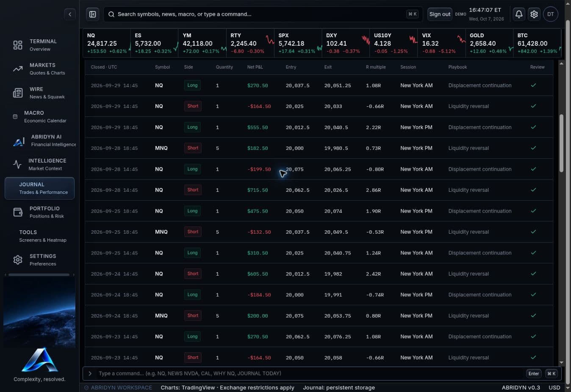The height and width of the screenshot is (392, 571).
Task: Toggle the side panel layout icon
Action: click(x=92, y=14)
